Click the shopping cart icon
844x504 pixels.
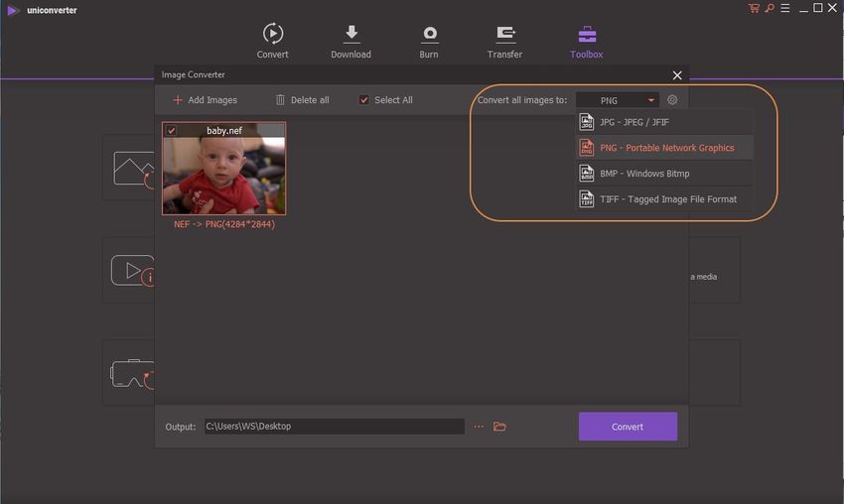click(754, 9)
